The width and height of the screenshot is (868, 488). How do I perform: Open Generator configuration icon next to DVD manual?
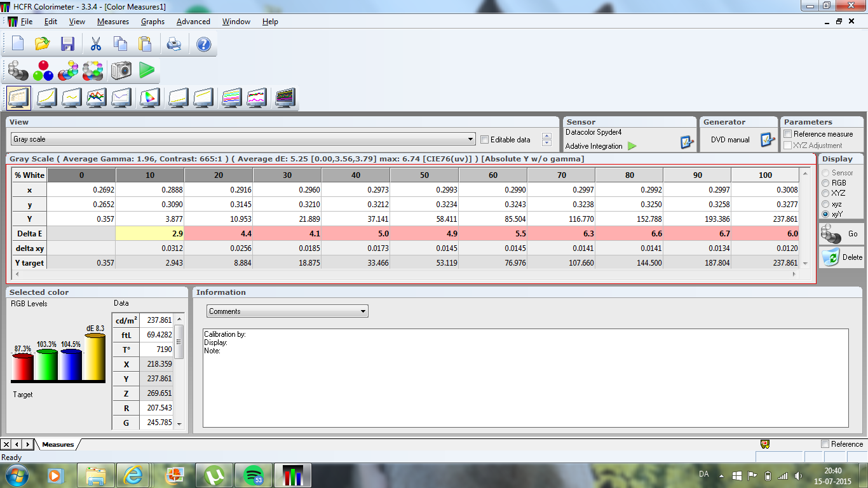pos(767,140)
